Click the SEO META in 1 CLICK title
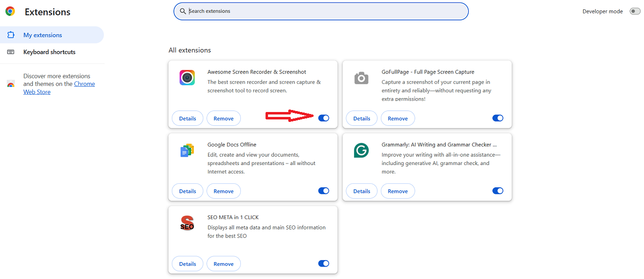644x279 pixels. (x=233, y=217)
